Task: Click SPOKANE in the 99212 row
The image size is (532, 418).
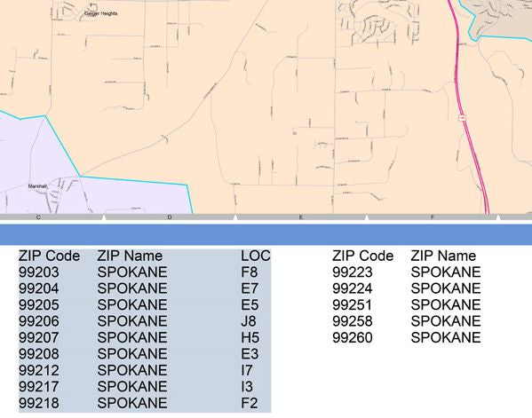Action: [132, 370]
